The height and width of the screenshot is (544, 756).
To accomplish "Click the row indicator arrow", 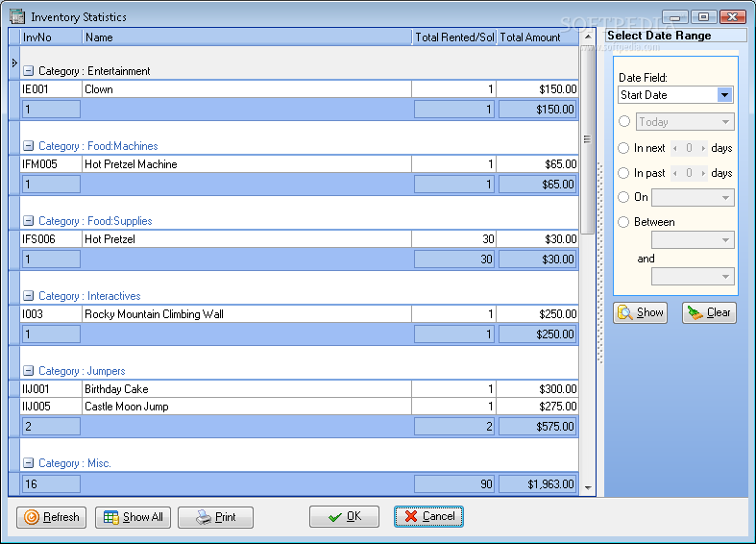I will click(x=14, y=62).
